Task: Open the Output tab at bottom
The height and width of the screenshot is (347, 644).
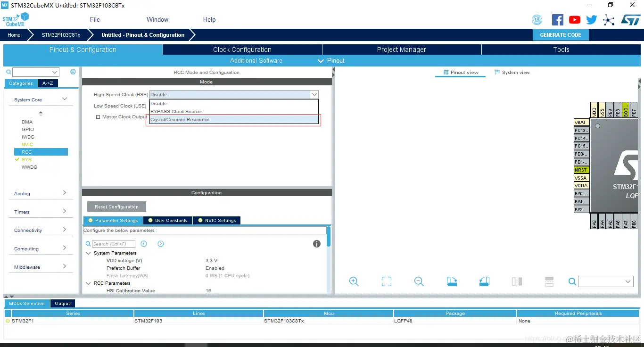Action: point(62,304)
